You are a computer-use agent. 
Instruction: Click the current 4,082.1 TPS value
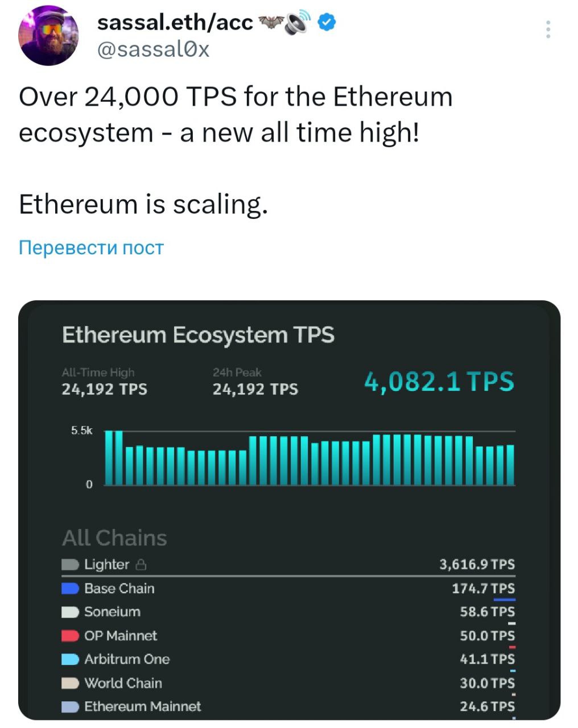point(439,382)
